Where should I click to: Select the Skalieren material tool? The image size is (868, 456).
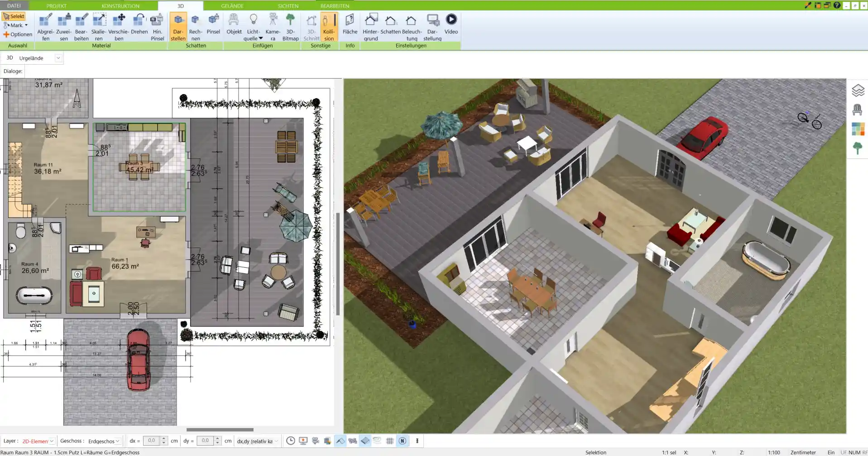click(99, 27)
